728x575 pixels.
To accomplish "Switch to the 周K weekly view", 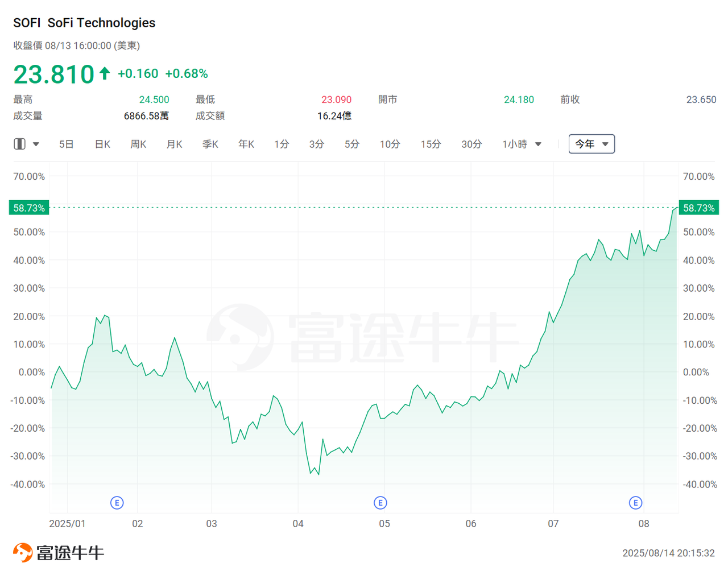I will pos(138,144).
